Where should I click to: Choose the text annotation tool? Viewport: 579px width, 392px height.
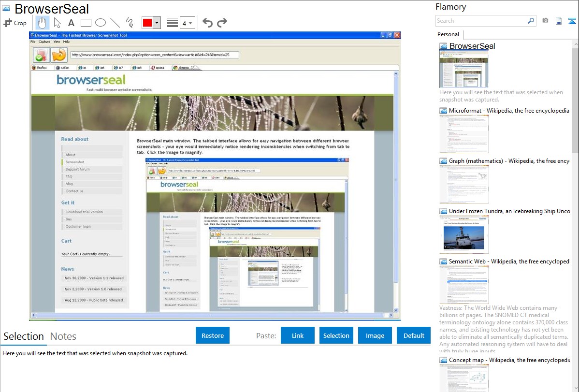pyautogui.click(x=71, y=23)
